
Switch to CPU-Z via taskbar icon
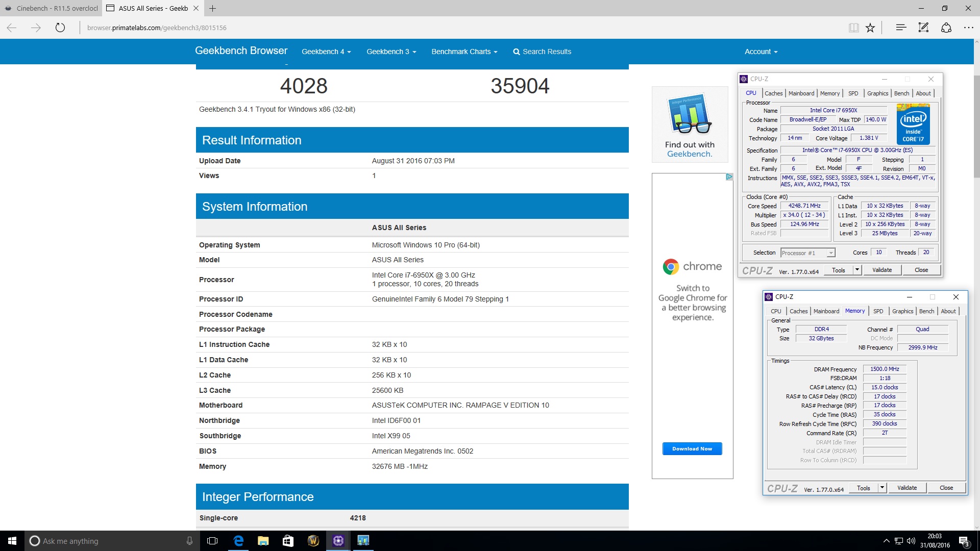(338, 541)
